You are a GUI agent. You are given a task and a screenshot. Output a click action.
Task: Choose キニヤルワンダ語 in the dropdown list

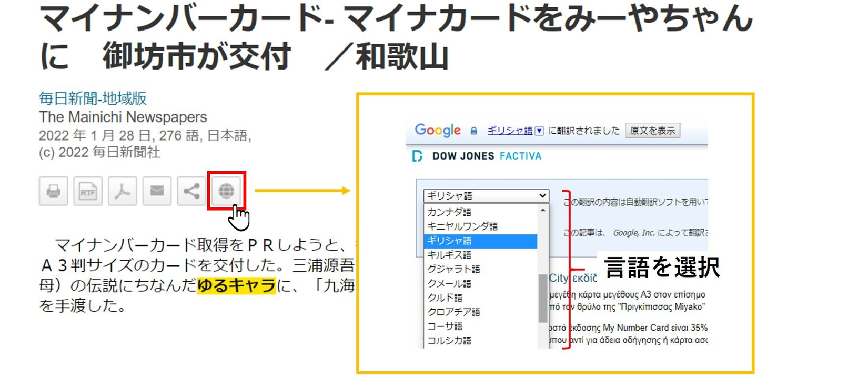click(462, 226)
